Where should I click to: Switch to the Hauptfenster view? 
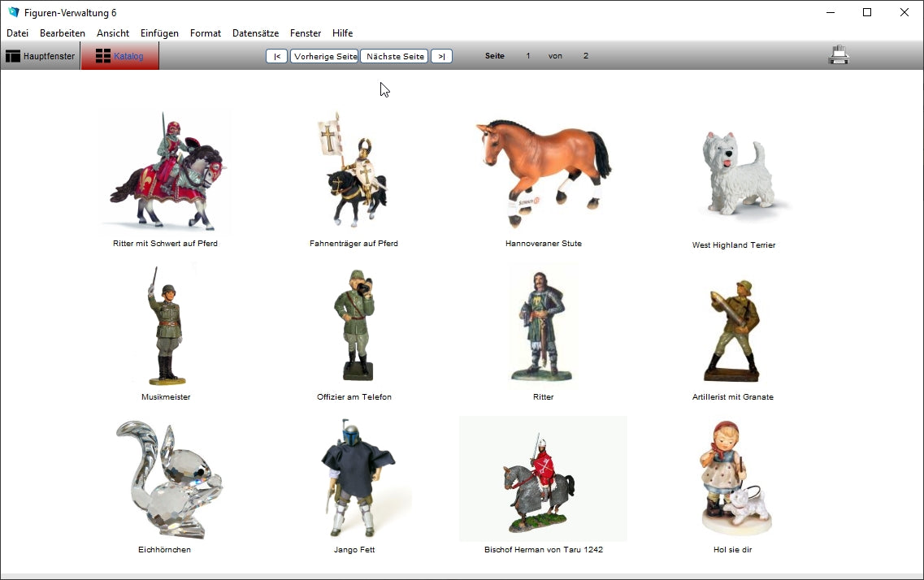tap(40, 56)
